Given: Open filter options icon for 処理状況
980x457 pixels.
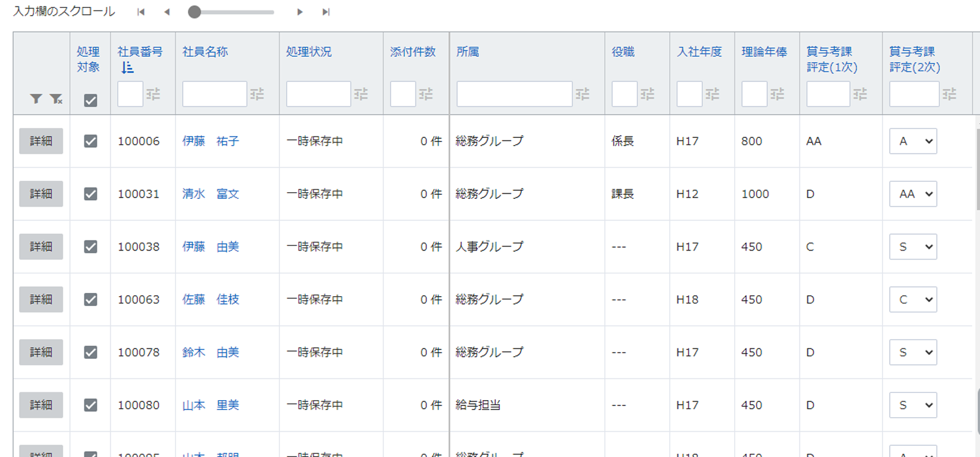Looking at the screenshot, I should point(361,94).
